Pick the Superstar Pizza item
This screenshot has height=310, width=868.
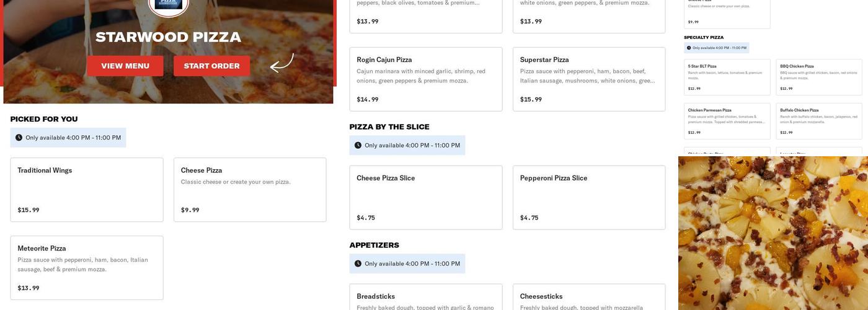(x=589, y=79)
